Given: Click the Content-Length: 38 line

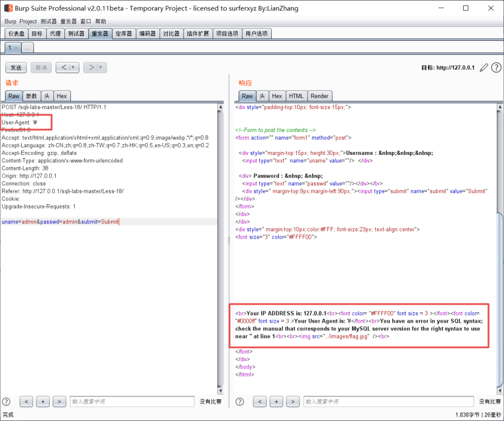Looking at the screenshot, I should click(25, 168).
